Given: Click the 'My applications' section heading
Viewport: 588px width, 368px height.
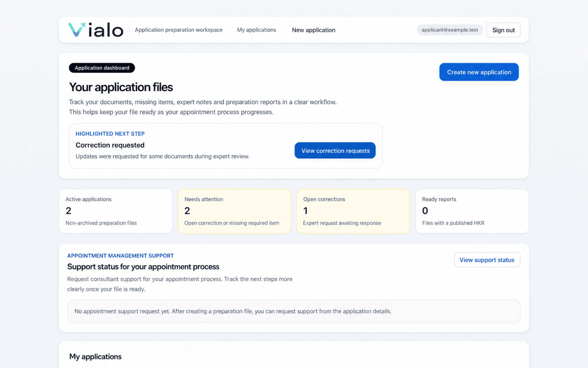Looking at the screenshot, I should click(95, 357).
